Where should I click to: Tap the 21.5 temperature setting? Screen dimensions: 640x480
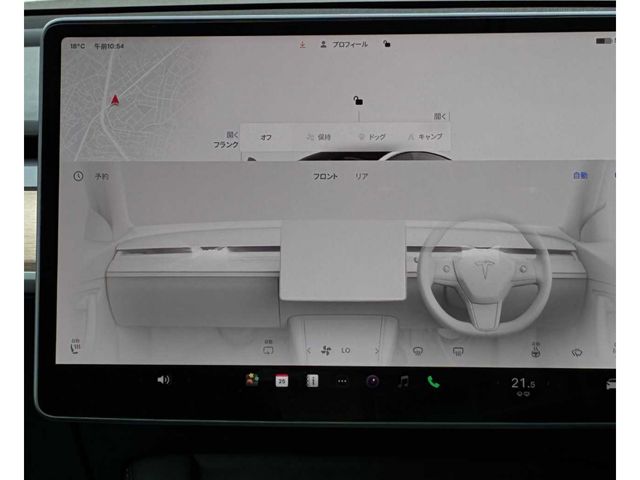(x=522, y=383)
